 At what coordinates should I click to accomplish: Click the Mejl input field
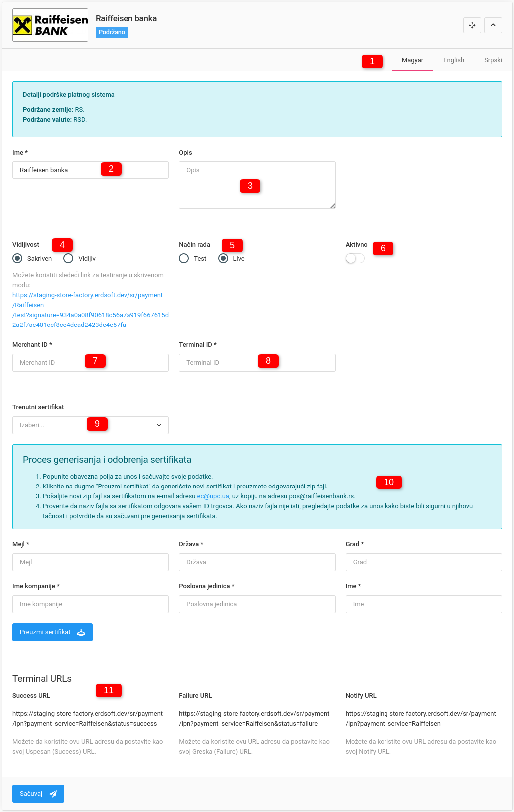click(91, 562)
